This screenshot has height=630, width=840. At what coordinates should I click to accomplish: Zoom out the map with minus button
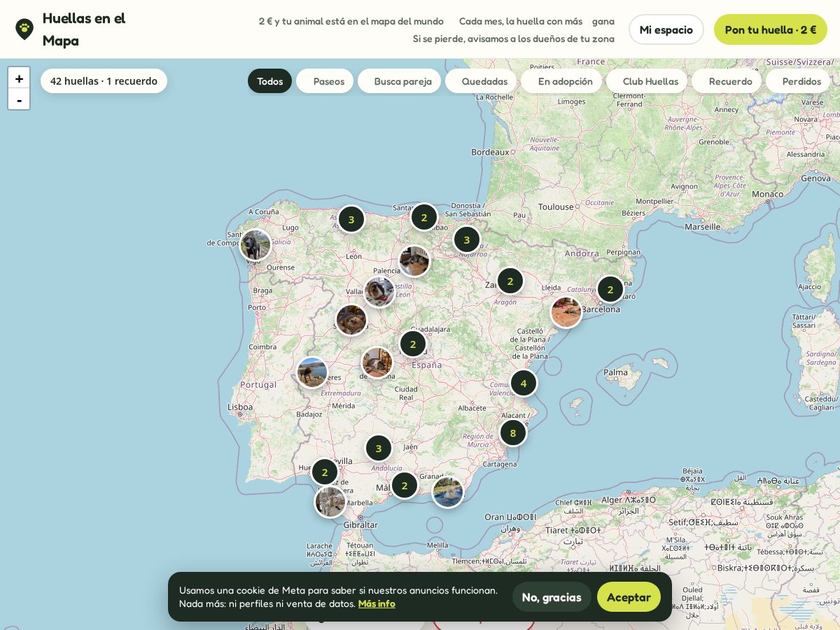(x=19, y=99)
